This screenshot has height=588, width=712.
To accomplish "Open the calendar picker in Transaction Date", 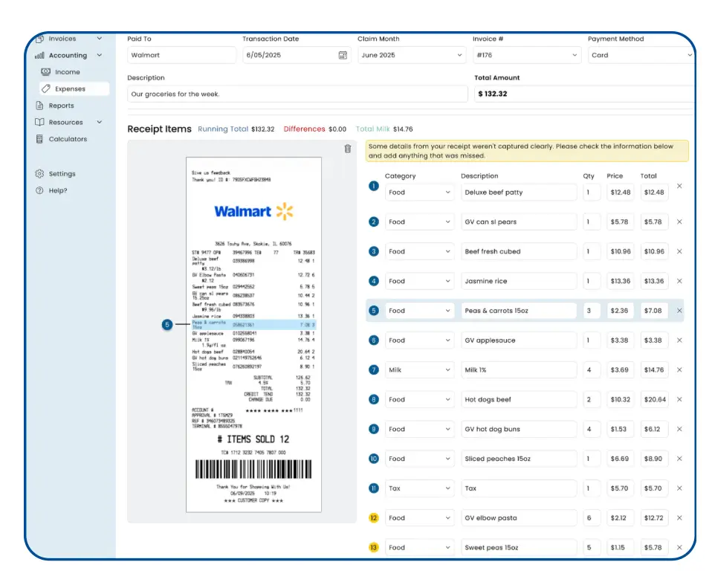I will [343, 55].
